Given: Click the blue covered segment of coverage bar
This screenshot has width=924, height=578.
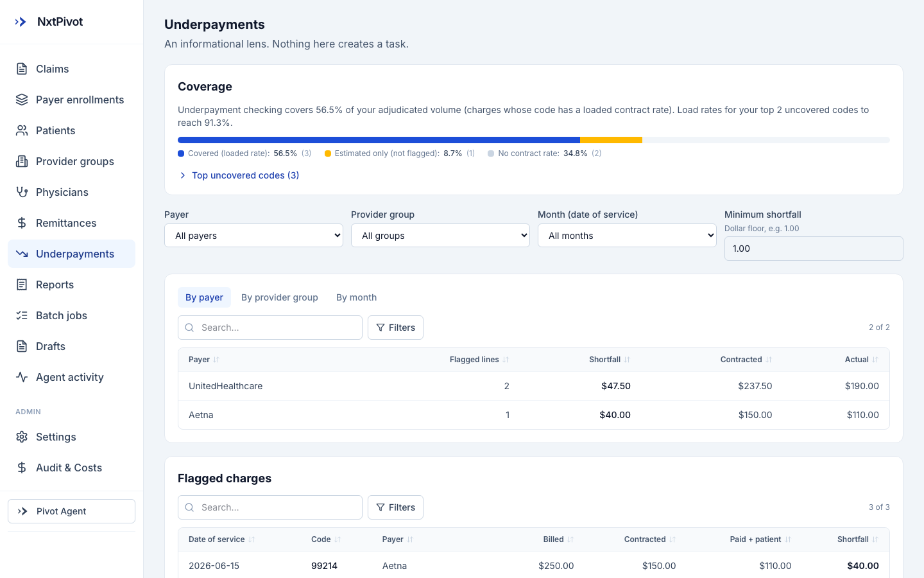Looking at the screenshot, I should click(x=379, y=140).
